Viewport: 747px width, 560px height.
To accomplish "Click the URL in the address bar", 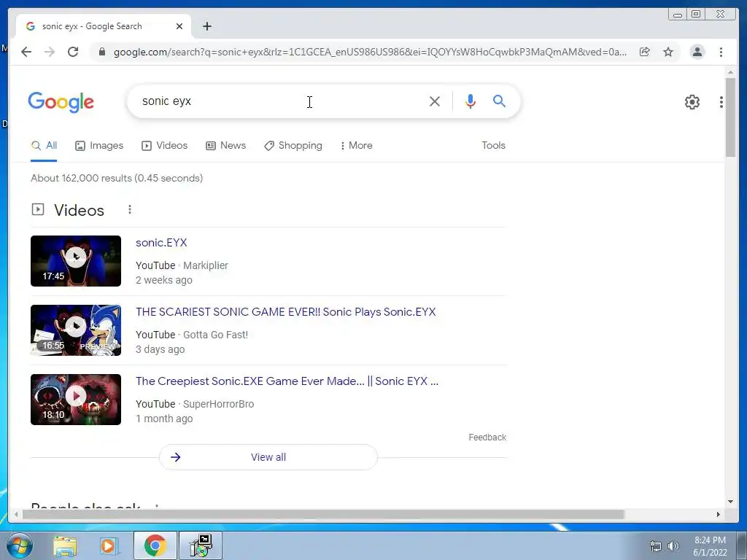I will click(370, 52).
